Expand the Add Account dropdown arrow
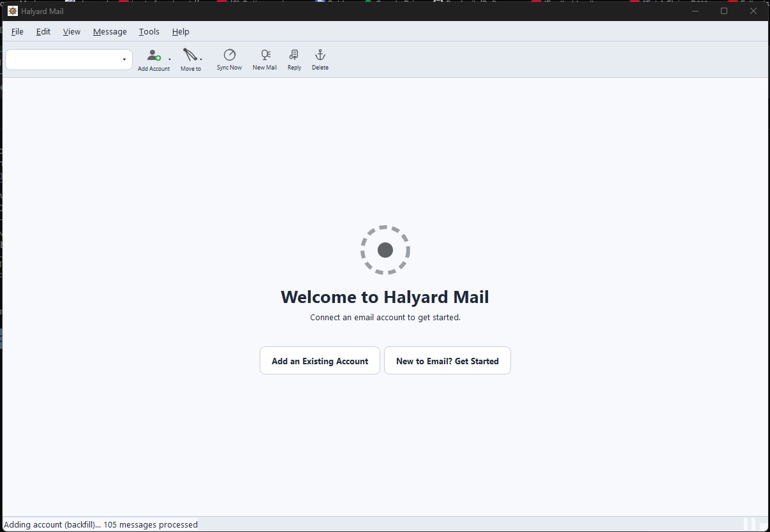The image size is (770, 532). click(170, 59)
